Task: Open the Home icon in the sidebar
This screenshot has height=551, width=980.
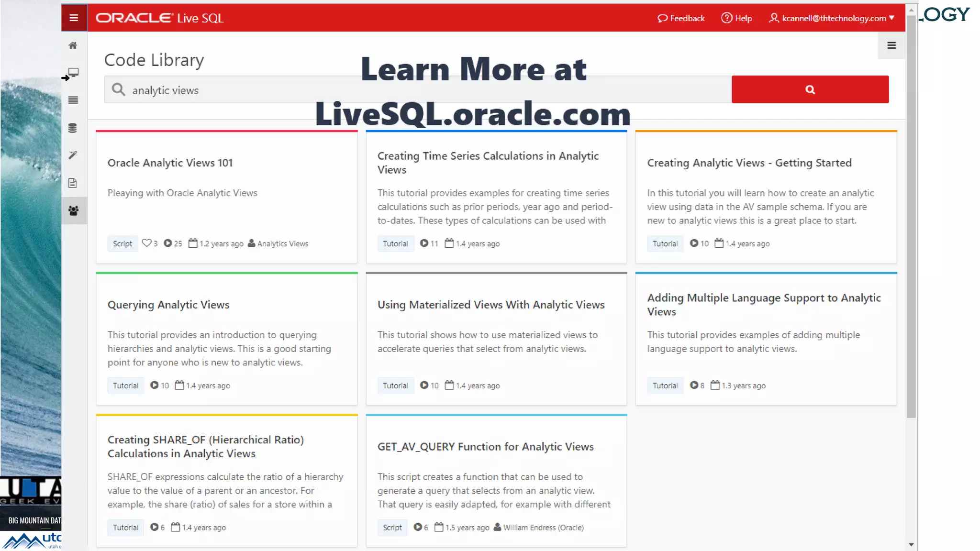Action: (73, 45)
